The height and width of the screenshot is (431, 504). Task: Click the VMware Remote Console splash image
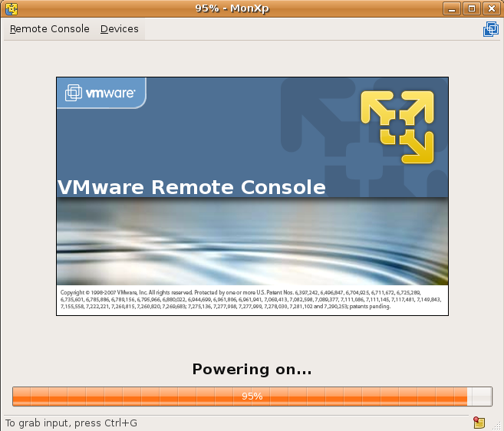(x=252, y=196)
